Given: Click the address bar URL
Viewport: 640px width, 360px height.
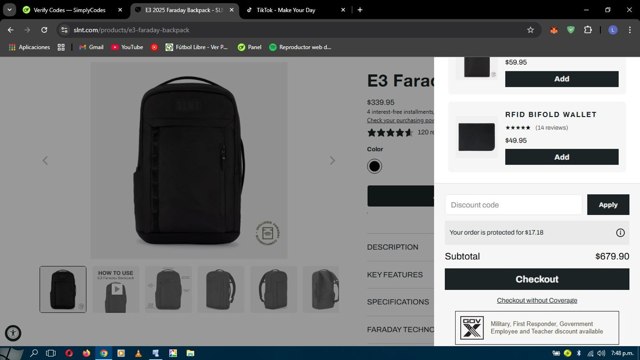Looking at the screenshot, I should pos(131,30).
